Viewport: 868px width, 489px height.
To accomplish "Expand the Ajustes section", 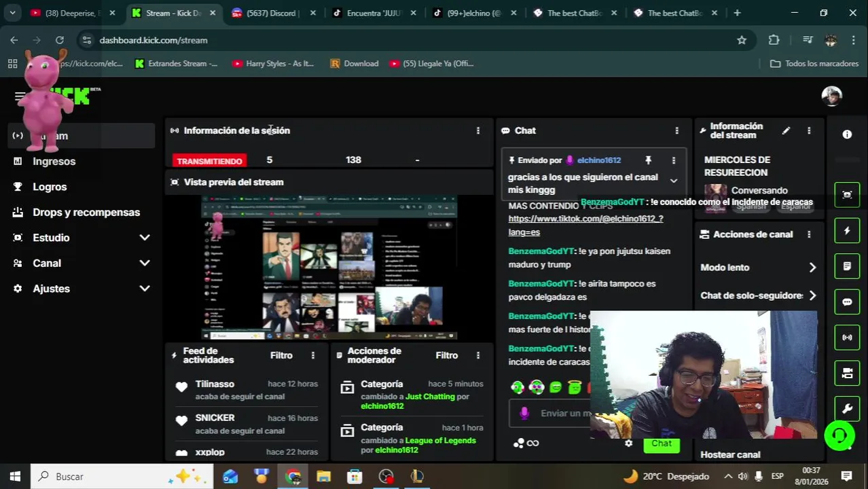I will [x=145, y=289].
